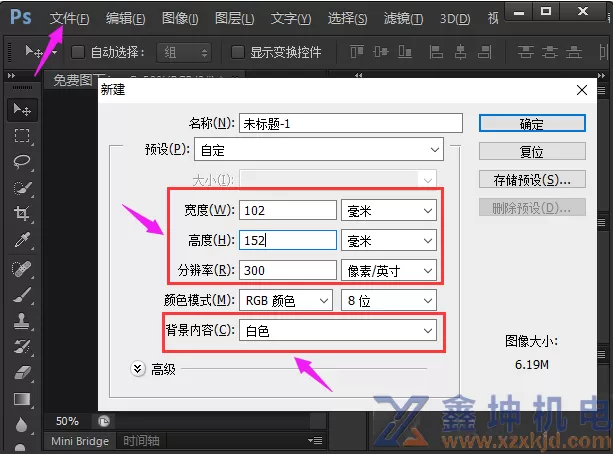Select the Gradient tool

(22, 399)
